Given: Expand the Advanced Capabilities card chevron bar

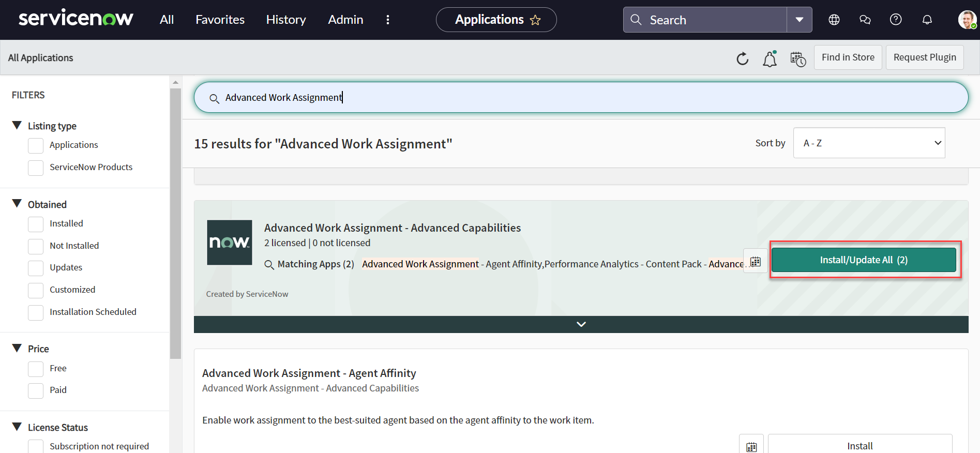Looking at the screenshot, I should (581, 324).
